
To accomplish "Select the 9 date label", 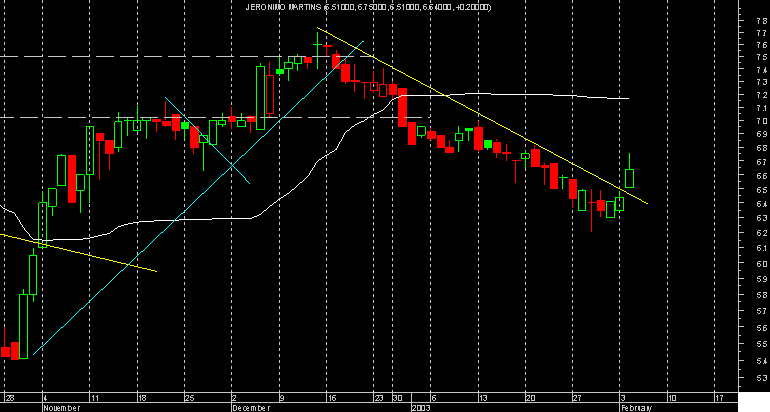I will pos(282,397).
